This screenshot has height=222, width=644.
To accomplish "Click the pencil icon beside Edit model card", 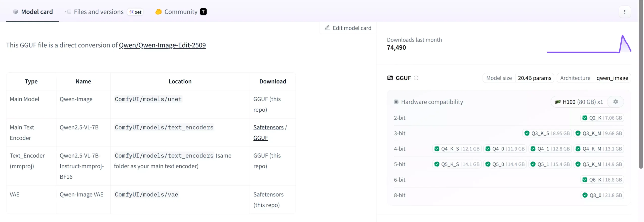I will [327, 28].
